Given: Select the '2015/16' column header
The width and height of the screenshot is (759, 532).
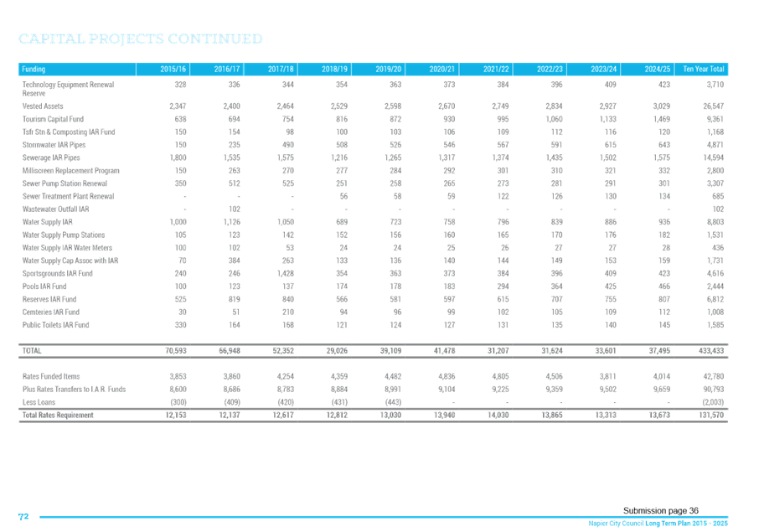Looking at the screenshot, I should pyautogui.click(x=163, y=70).
